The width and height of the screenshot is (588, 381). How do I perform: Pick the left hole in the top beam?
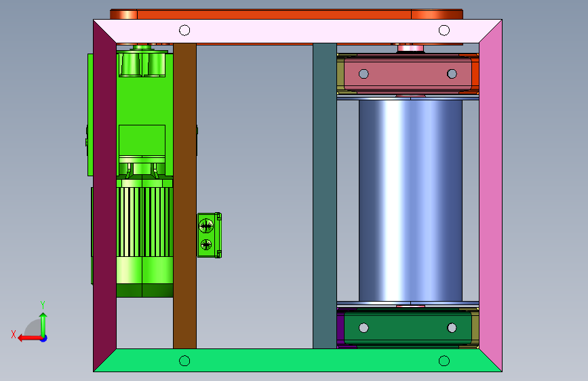(184, 30)
